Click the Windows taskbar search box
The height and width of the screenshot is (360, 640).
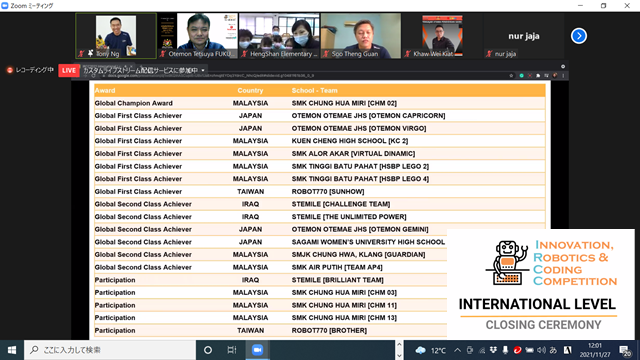(110, 350)
